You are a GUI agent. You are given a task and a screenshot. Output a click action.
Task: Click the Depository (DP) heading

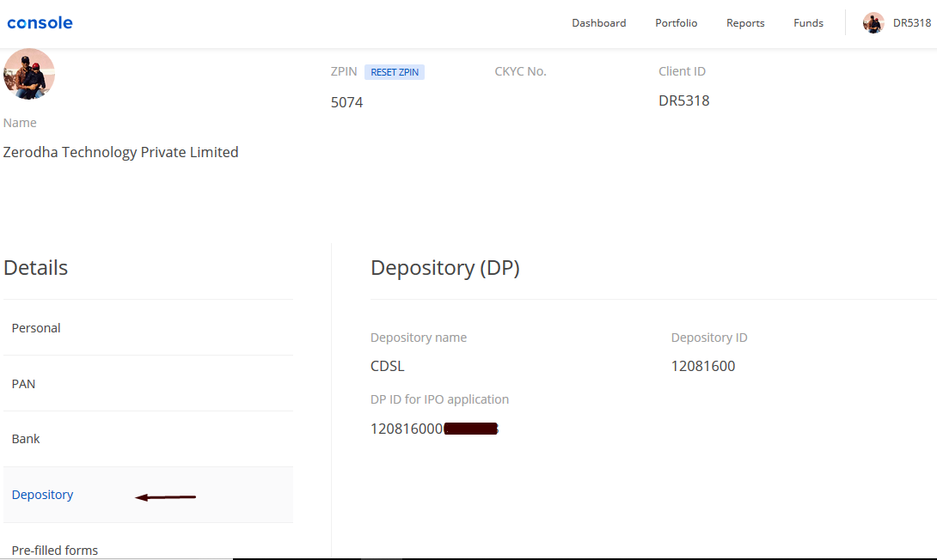(445, 267)
